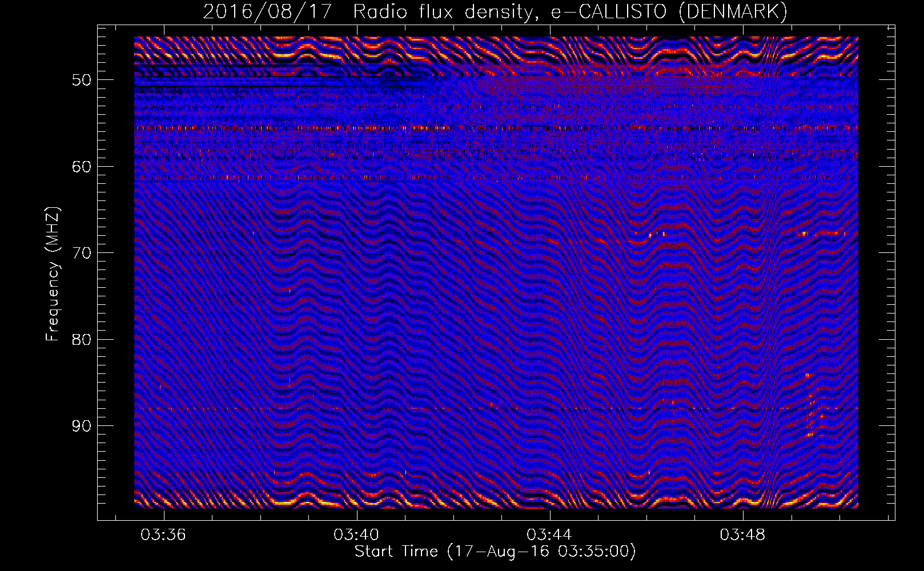This screenshot has height=571, width=924.
Task: Click the 03:40 time tick label
Action: [356, 535]
